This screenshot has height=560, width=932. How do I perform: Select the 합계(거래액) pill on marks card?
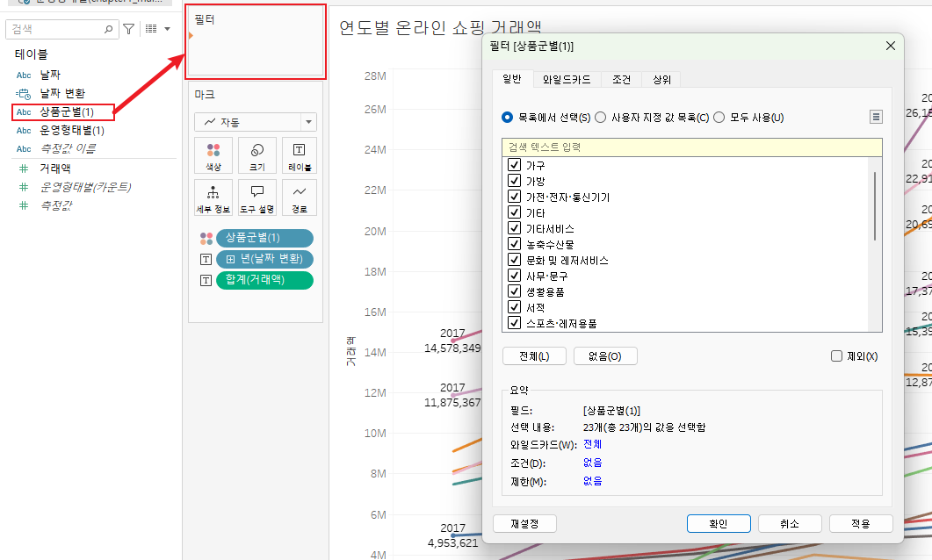click(x=264, y=280)
